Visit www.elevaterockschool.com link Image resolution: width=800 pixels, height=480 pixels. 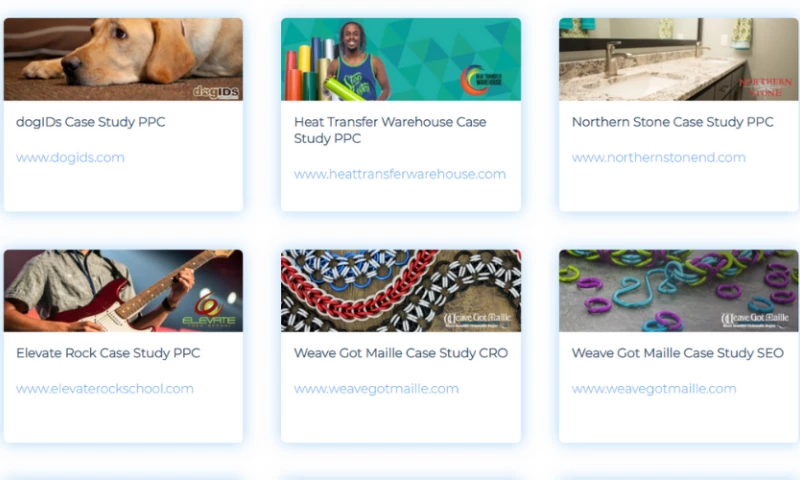(x=105, y=389)
